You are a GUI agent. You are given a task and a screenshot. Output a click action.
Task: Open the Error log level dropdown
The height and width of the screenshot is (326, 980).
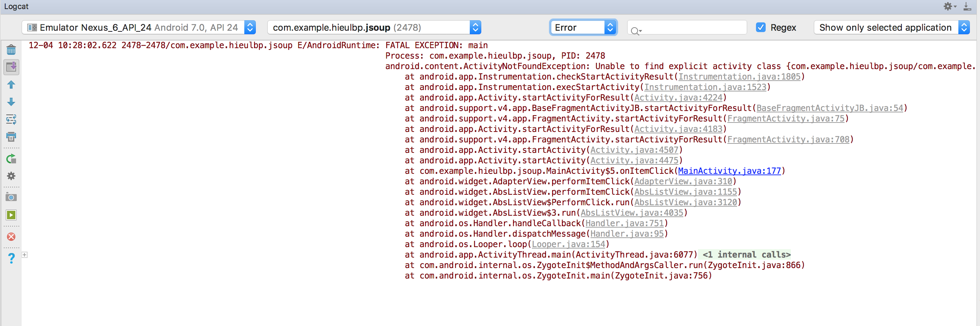coord(583,27)
